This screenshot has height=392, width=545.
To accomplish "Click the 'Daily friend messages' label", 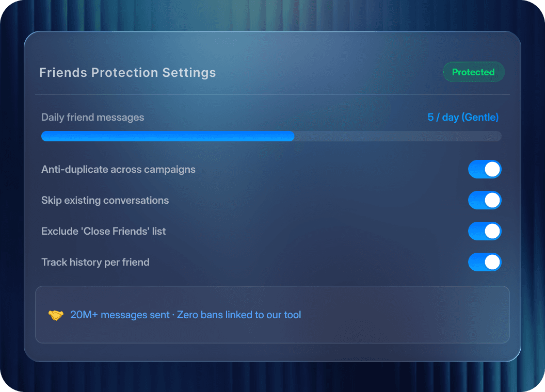I will [93, 117].
